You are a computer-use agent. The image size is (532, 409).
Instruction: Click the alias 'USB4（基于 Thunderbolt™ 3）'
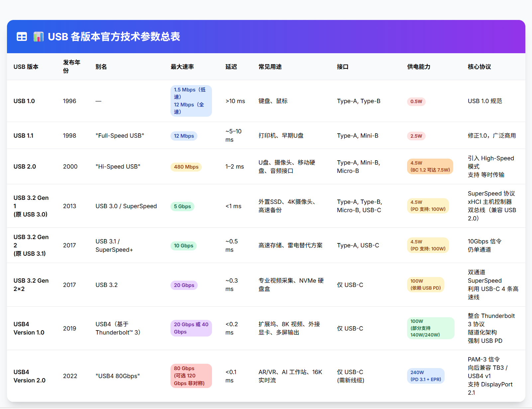point(118,329)
